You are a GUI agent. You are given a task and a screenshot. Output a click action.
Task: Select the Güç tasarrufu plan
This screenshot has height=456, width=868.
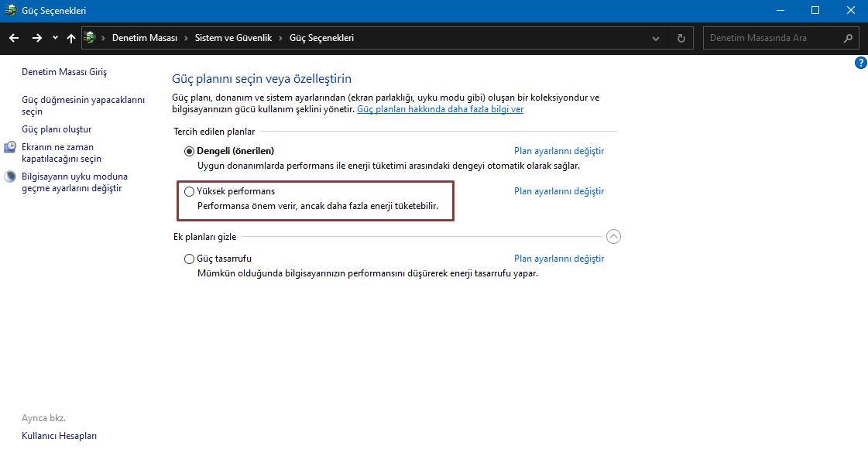click(x=190, y=259)
